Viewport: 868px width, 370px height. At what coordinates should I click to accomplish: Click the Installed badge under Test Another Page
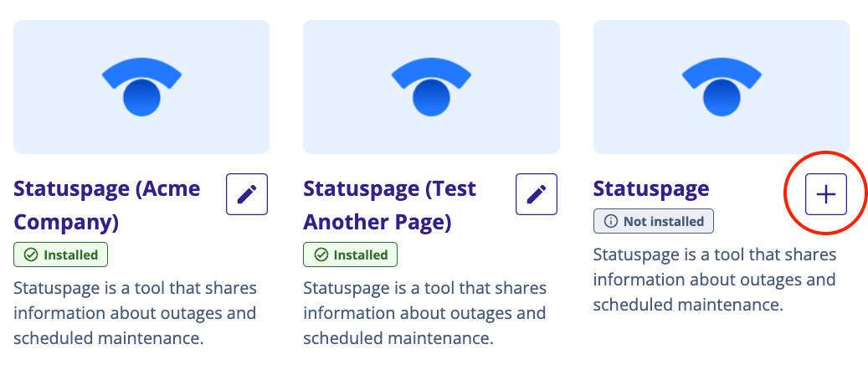click(351, 254)
